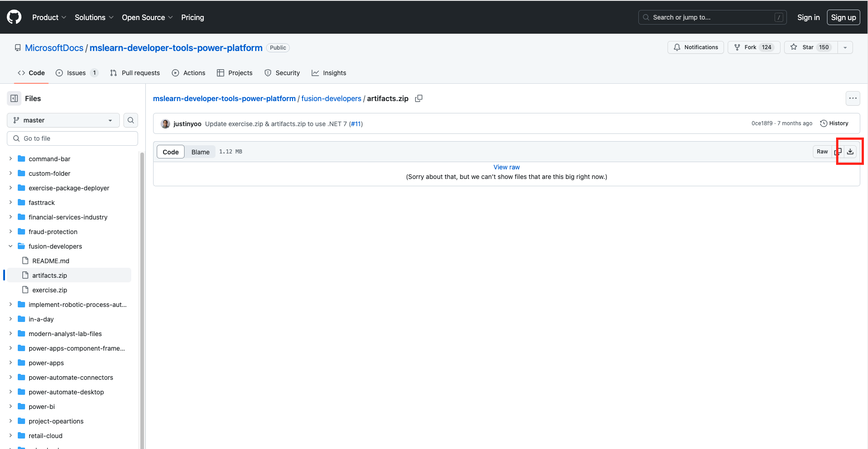Open the Insights tab
The width and height of the screenshot is (868, 449).
tap(329, 72)
